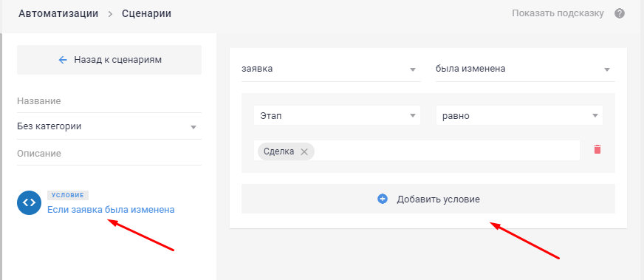
Task: Click the red trash delete icon
Action: coord(597,149)
